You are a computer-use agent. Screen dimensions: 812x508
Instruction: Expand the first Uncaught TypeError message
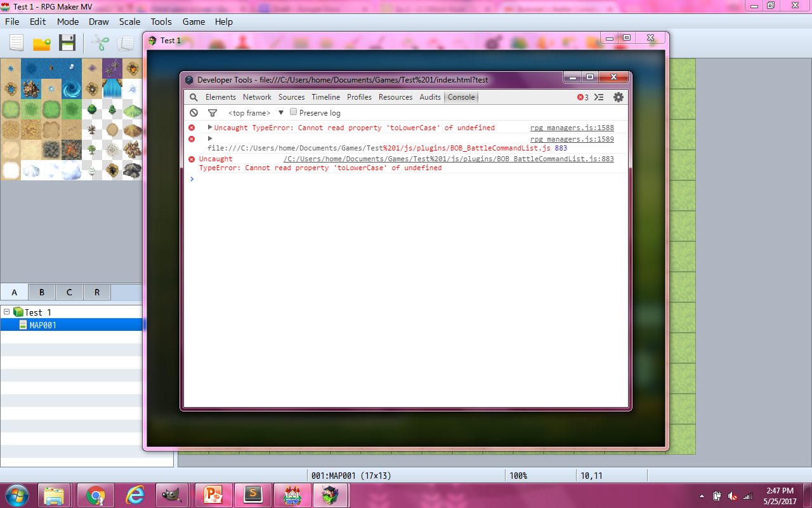click(x=210, y=128)
